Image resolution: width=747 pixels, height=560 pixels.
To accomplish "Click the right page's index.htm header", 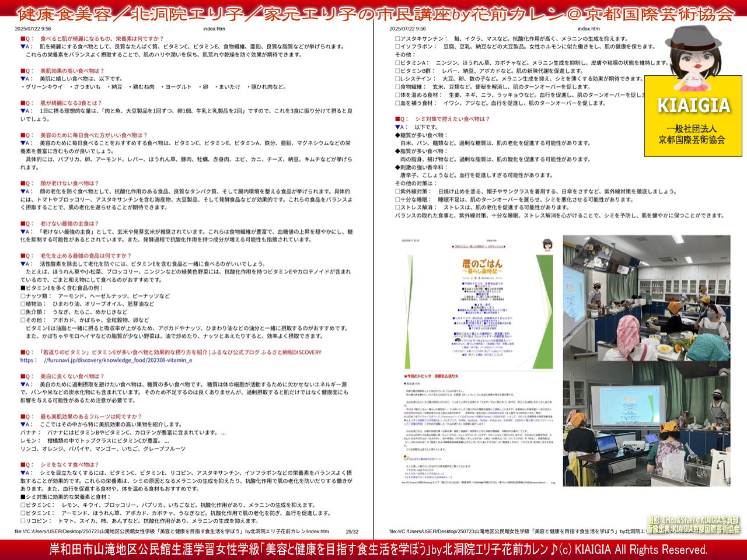I will click(x=589, y=29).
